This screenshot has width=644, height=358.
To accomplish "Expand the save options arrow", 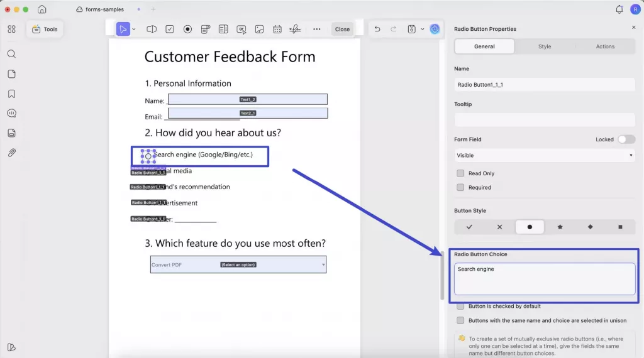I will pyautogui.click(x=422, y=29).
